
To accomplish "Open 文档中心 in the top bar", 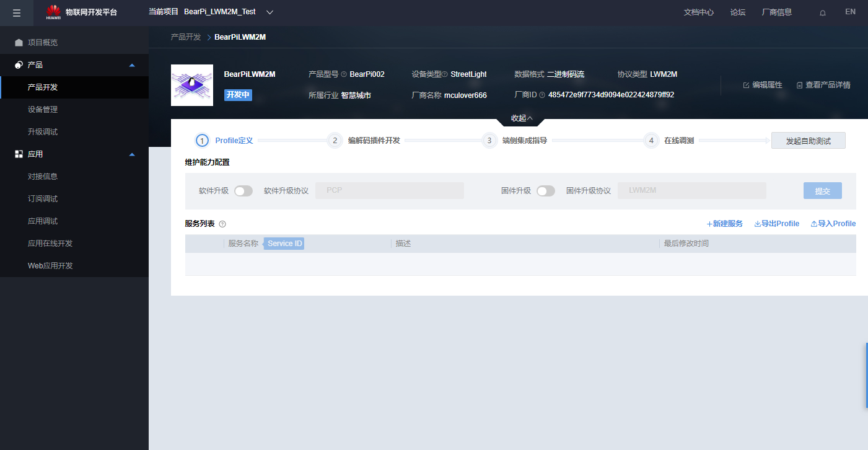I will click(699, 12).
